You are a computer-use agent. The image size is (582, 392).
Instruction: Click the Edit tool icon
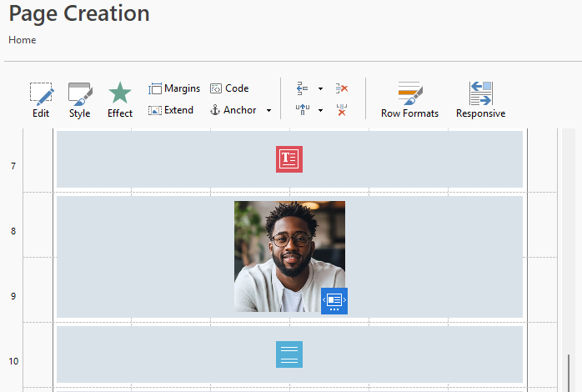click(x=41, y=99)
